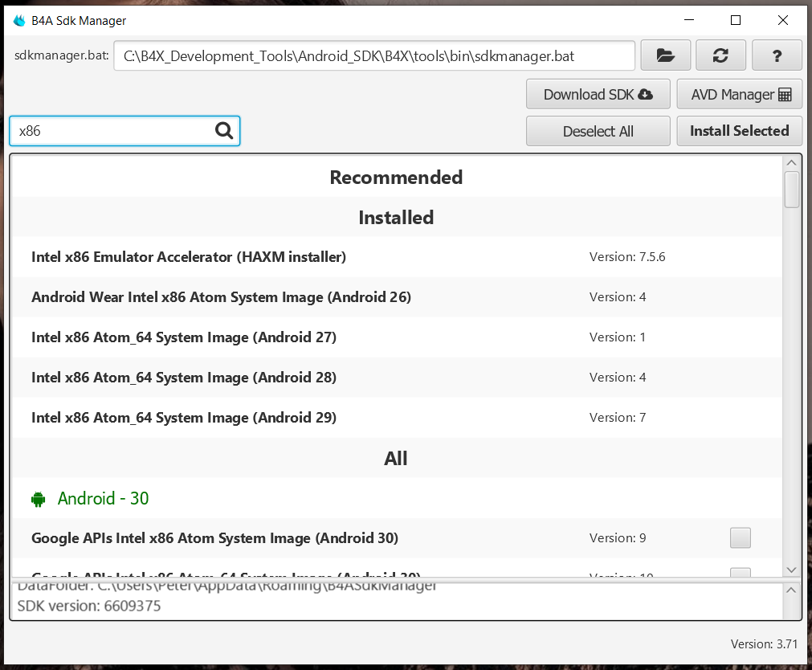Minimize the B4A Sdk Manager window
812x670 pixels.
click(689, 20)
